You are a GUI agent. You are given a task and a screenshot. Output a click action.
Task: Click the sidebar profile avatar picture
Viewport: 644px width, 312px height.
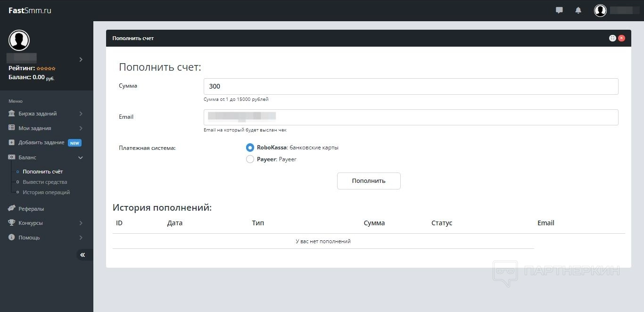(x=19, y=41)
